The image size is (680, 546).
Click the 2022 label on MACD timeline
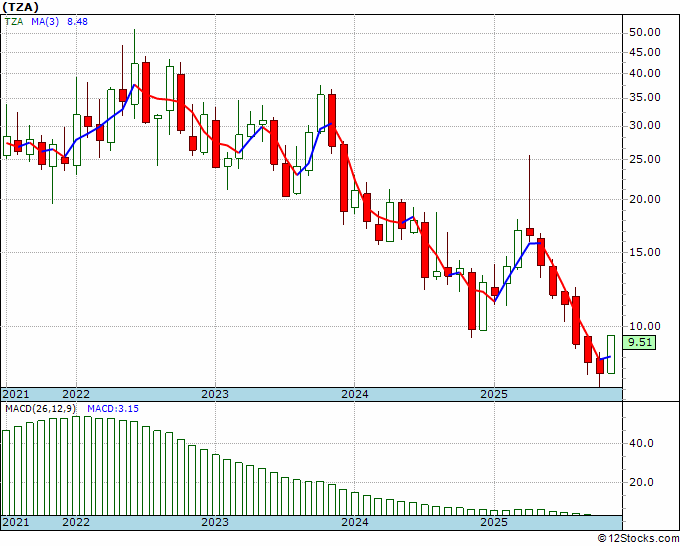(76, 522)
